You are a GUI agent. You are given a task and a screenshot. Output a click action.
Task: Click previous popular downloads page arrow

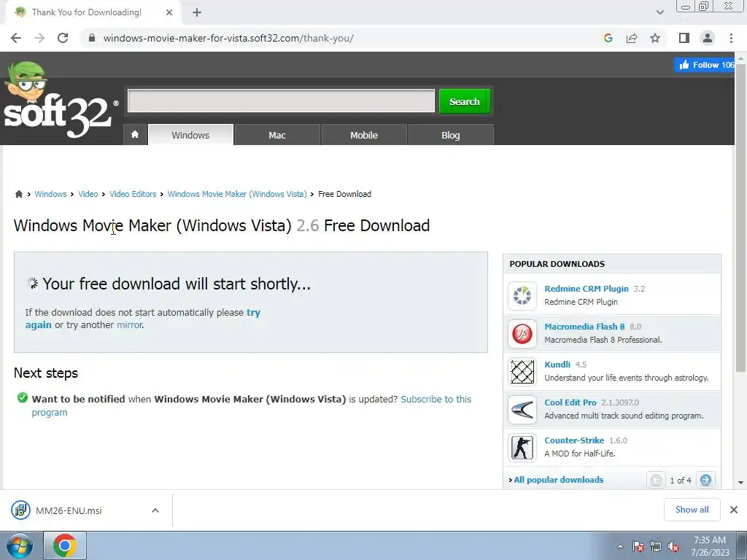tap(656, 480)
